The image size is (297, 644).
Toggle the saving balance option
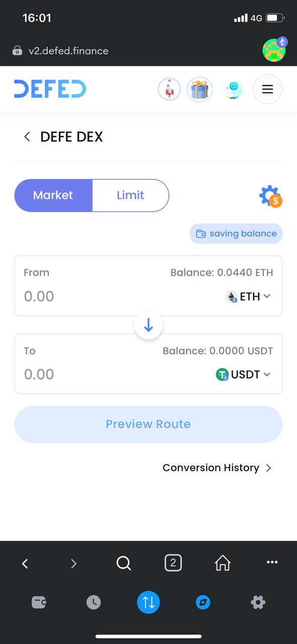click(236, 233)
